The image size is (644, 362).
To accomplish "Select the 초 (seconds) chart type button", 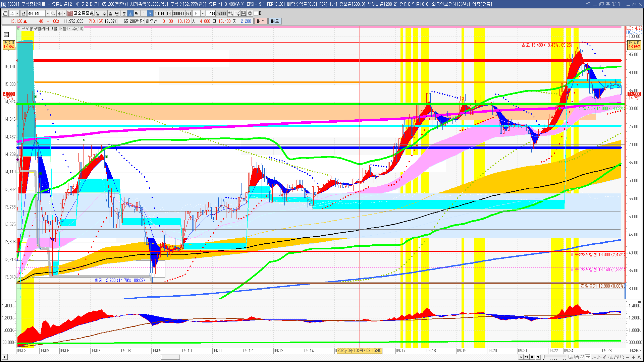I will (x=130, y=13).
